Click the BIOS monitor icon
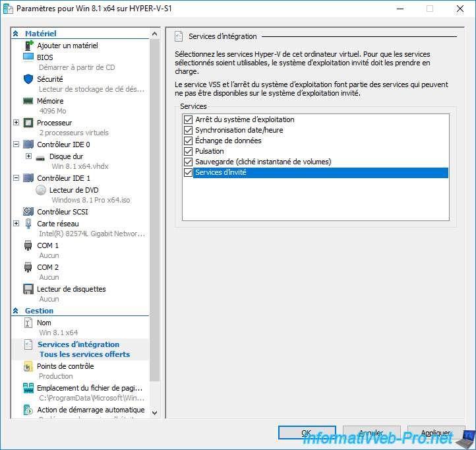 [x=28, y=57]
